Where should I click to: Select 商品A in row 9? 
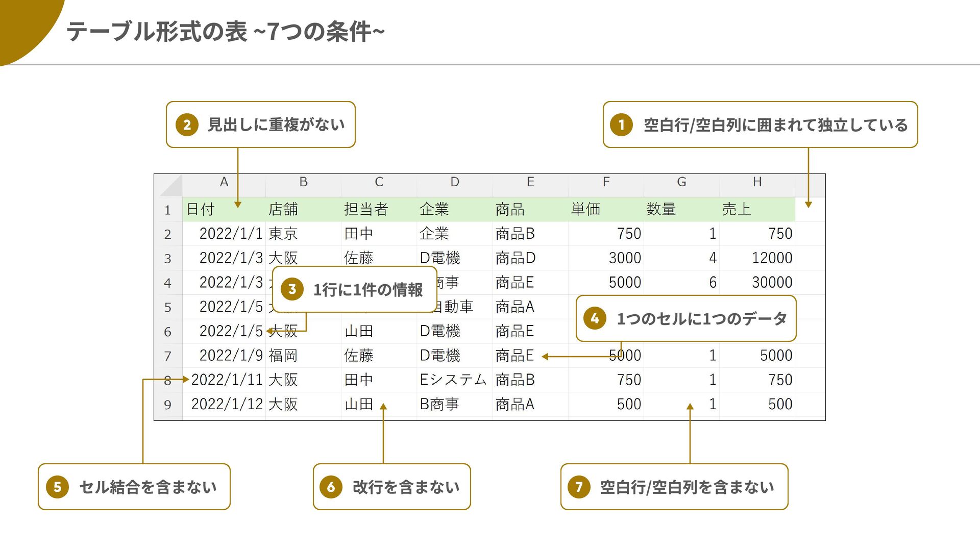click(x=530, y=405)
